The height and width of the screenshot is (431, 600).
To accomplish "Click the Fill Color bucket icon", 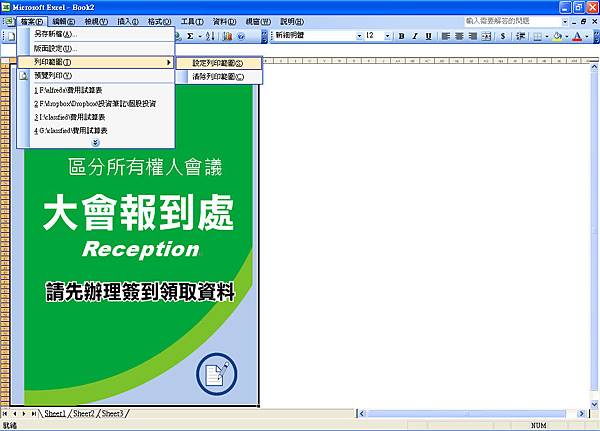I will point(558,36).
